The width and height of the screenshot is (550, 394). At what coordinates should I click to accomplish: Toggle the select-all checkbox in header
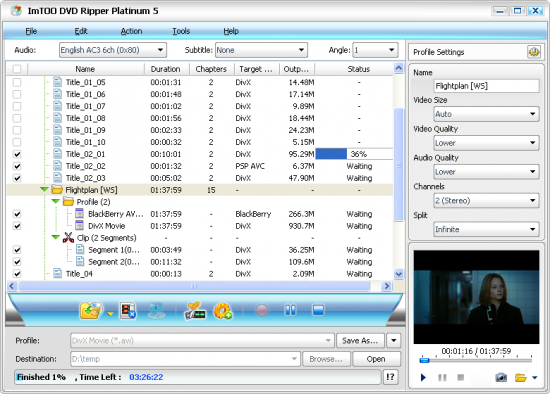(x=16, y=69)
